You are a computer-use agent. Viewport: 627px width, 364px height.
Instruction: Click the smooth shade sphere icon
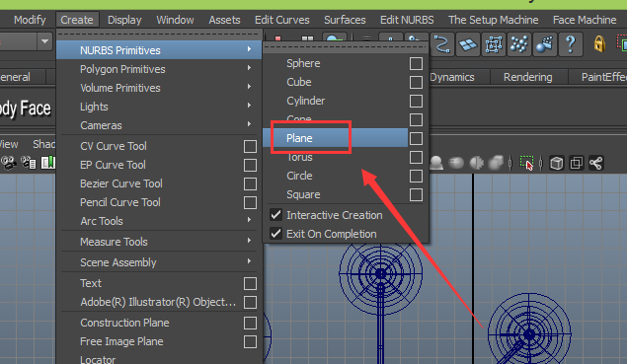456,163
